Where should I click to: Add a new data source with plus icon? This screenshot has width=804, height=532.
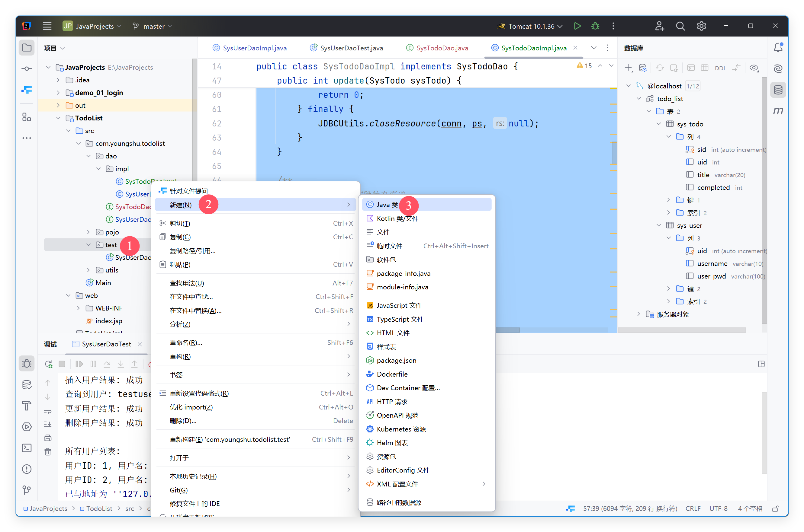pos(629,68)
